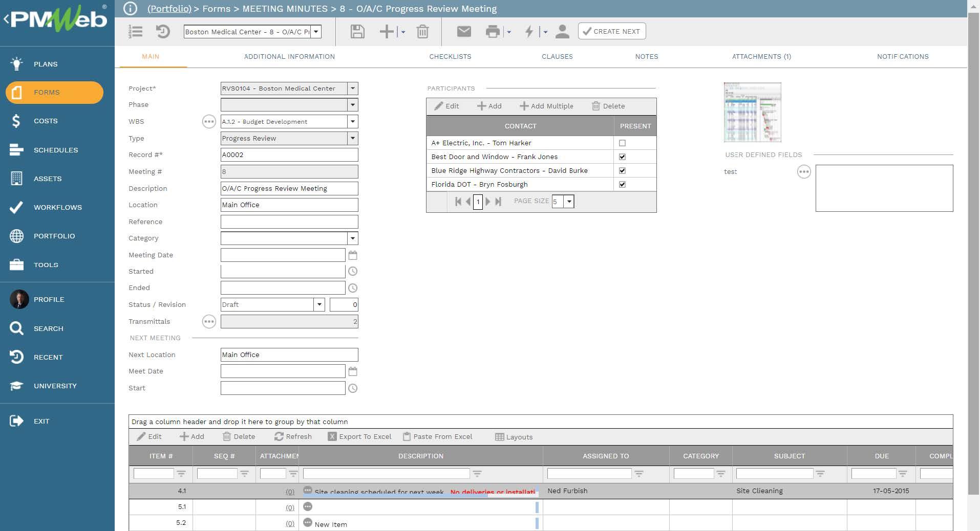This screenshot has height=531, width=980.
Task: Open calendar picker for Meeting Date
Action: 353,255
